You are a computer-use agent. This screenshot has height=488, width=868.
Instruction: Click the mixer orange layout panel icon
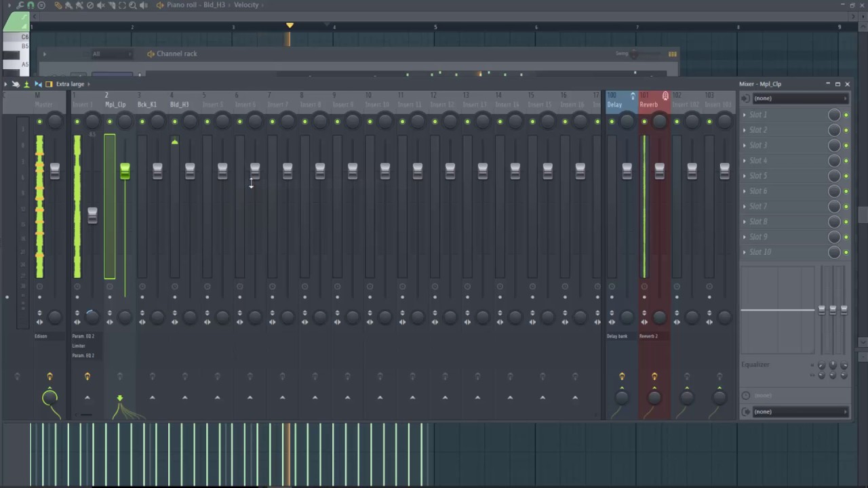[49, 84]
